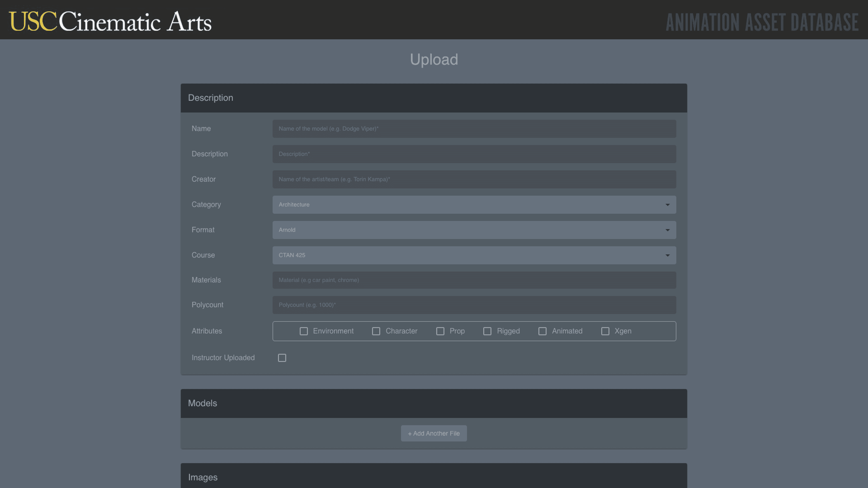Screen dimensions: 868x488
Task: Click the Polycount input field
Action: (x=474, y=305)
